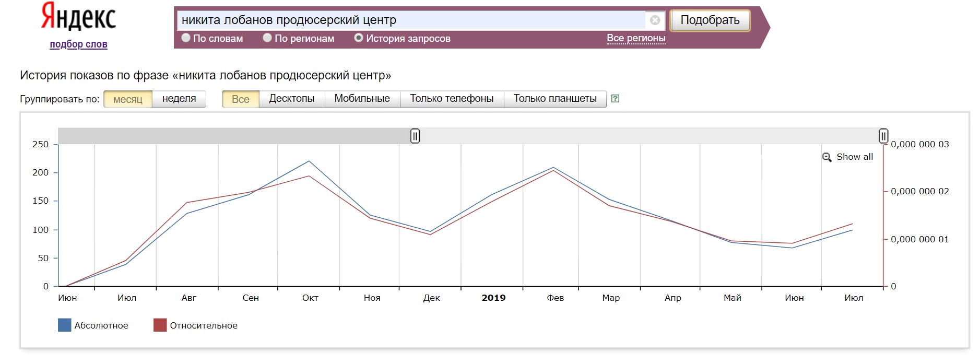Open the Все регионы region selector

(x=635, y=38)
